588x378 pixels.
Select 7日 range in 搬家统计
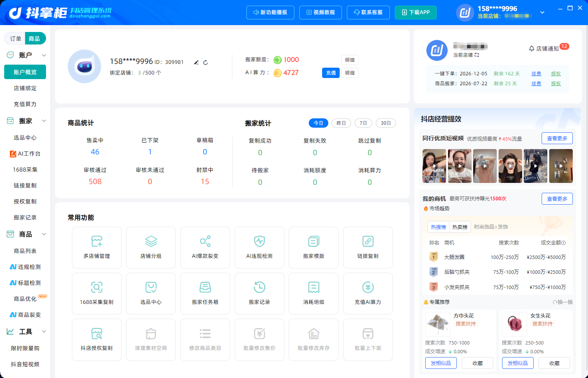coord(363,123)
